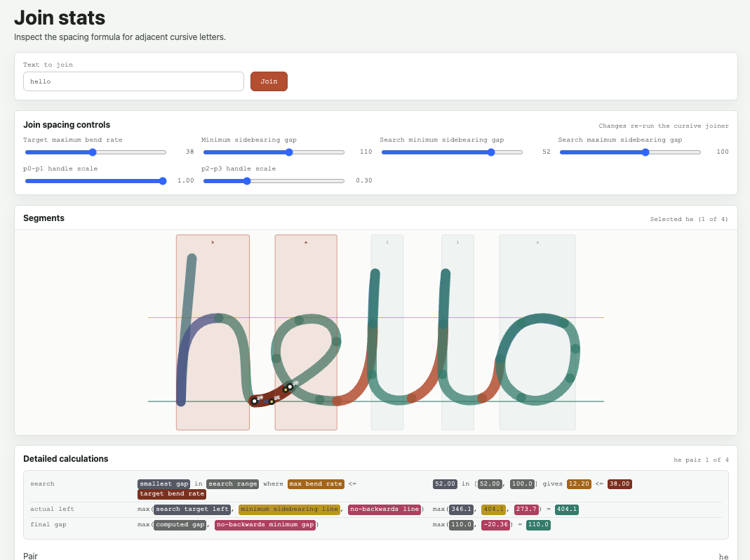Click the 'no-backwards minimum gap' tag
Viewport: 750px width, 560px height.
(x=265, y=525)
